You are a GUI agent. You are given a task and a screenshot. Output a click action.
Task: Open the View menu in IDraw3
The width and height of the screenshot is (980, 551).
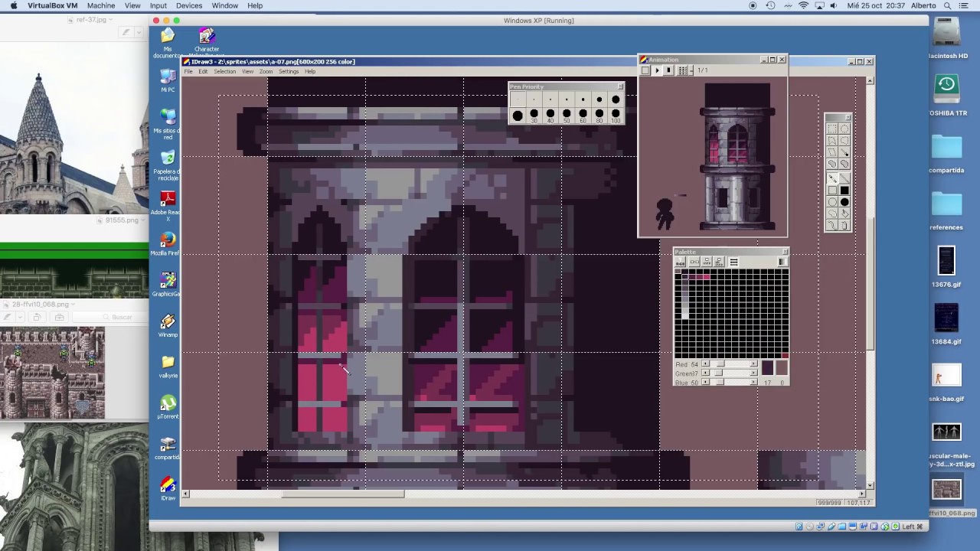pyautogui.click(x=247, y=71)
